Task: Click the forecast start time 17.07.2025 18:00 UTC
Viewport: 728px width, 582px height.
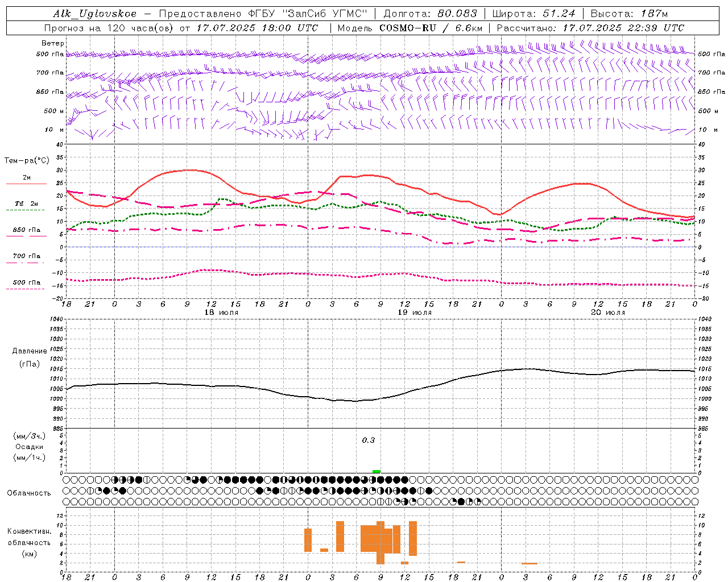Action: click(x=257, y=28)
